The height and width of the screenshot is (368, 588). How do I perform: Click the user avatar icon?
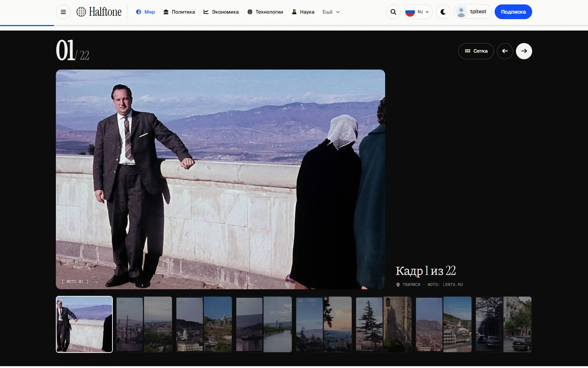(x=461, y=12)
